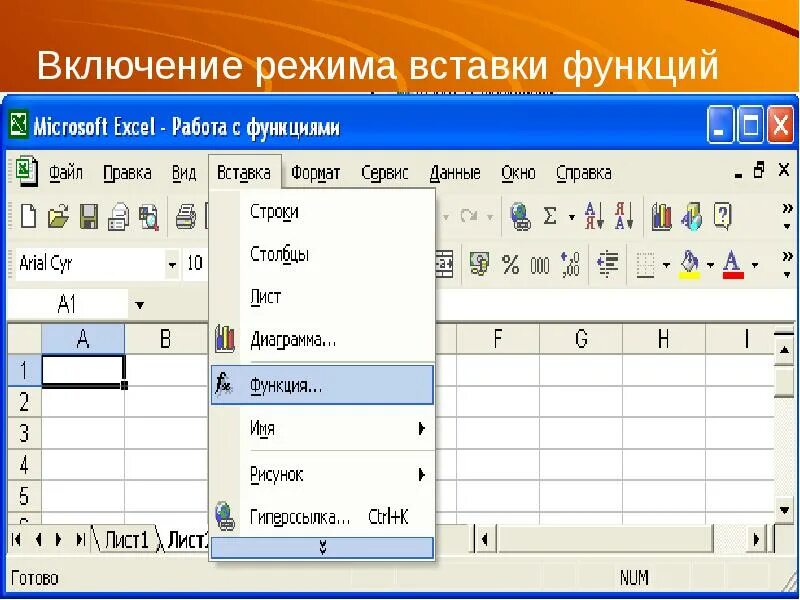Open the Рисунок submenu
The image size is (800, 600).
(x=322, y=474)
